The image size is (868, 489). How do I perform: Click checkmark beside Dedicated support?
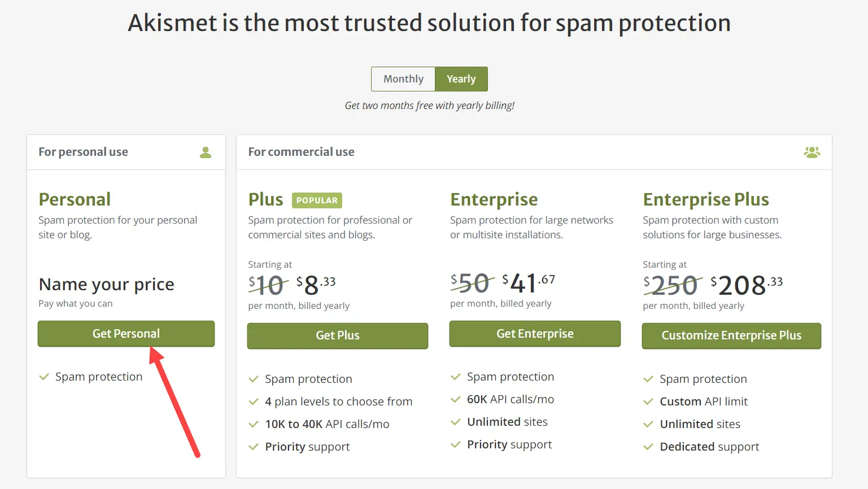pyautogui.click(x=648, y=447)
